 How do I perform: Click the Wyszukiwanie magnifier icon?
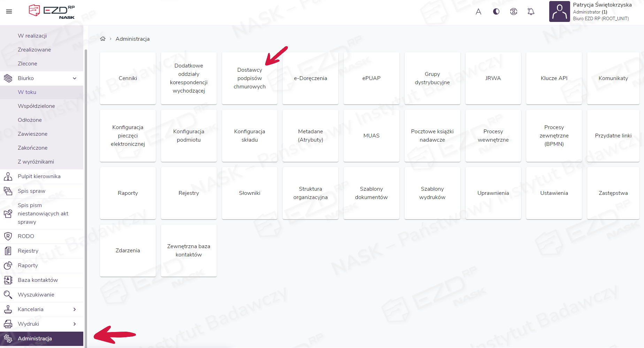[8, 295]
